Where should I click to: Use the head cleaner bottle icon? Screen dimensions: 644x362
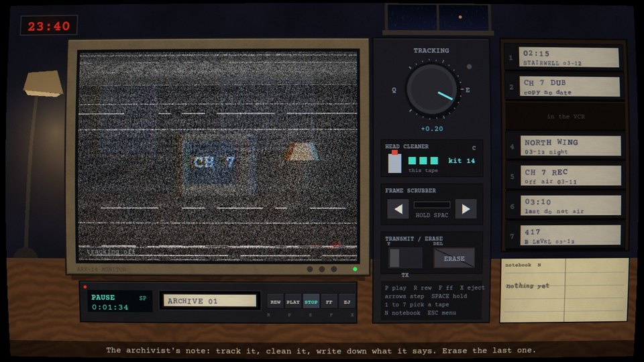[394, 162]
